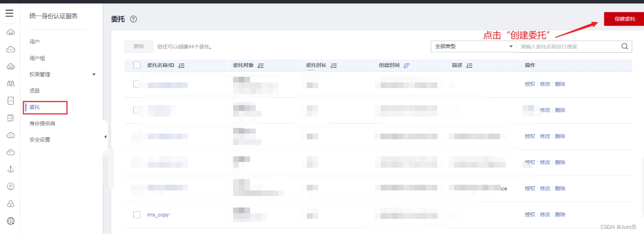Open the hamburger service list menu
The width and height of the screenshot is (644, 234).
click(9, 13)
